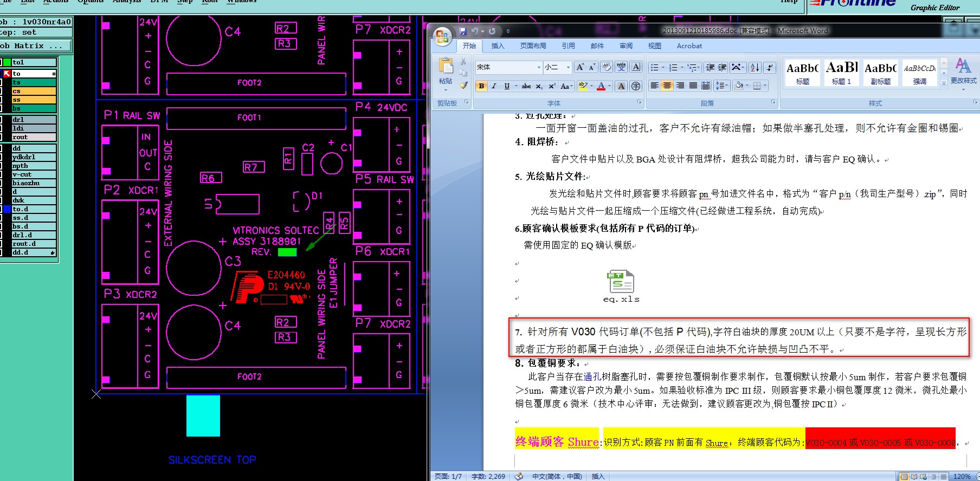Switch to the 页面布局 ribbon tab

pos(533,46)
